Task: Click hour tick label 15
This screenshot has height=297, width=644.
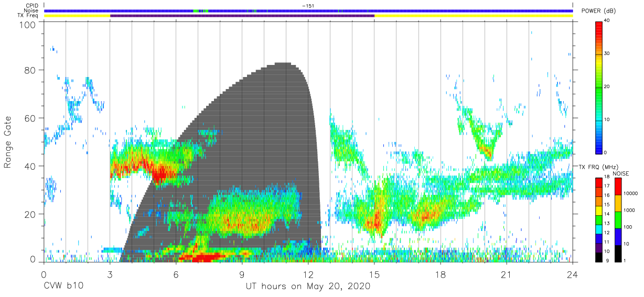Action: click(x=374, y=274)
